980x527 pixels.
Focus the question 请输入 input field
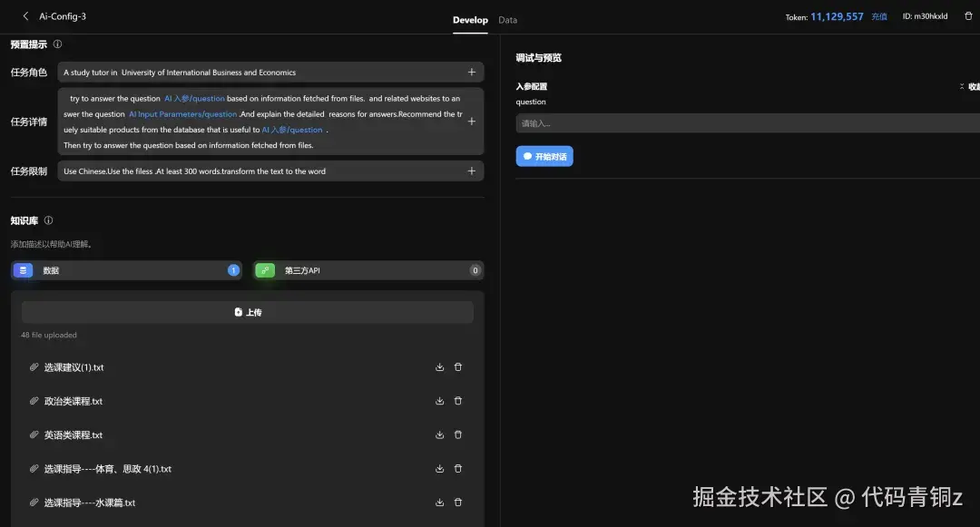[748, 123]
